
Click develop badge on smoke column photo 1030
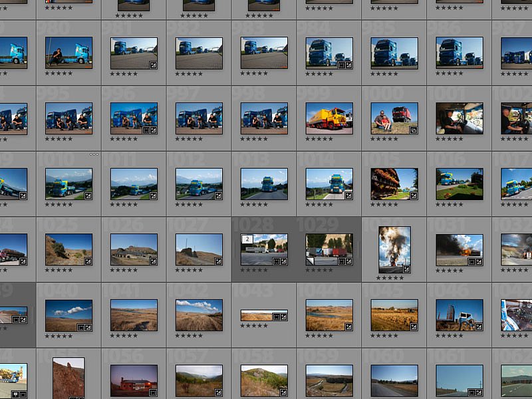click(x=406, y=269)
